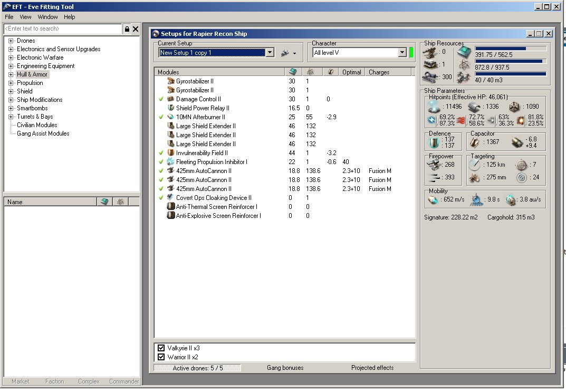Click the CPU resource icon
The height and width of the screenshot is (392, 566).
pos(464,52)
